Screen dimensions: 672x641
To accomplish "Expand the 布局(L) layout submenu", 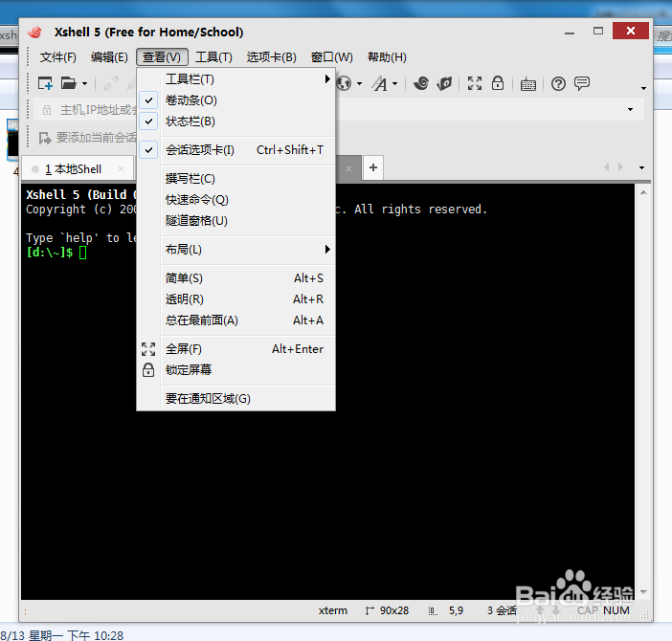I will point(236,249).
